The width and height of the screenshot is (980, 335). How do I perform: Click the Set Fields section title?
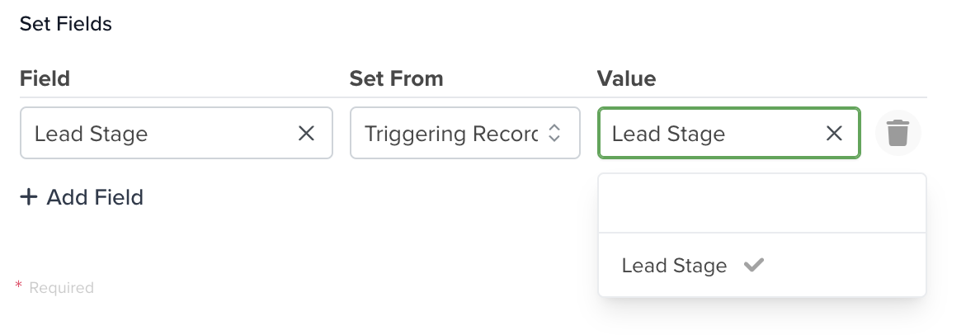tap(66, 25)
